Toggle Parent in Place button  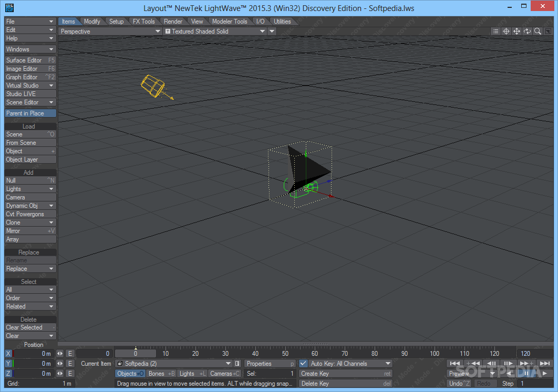30,113
